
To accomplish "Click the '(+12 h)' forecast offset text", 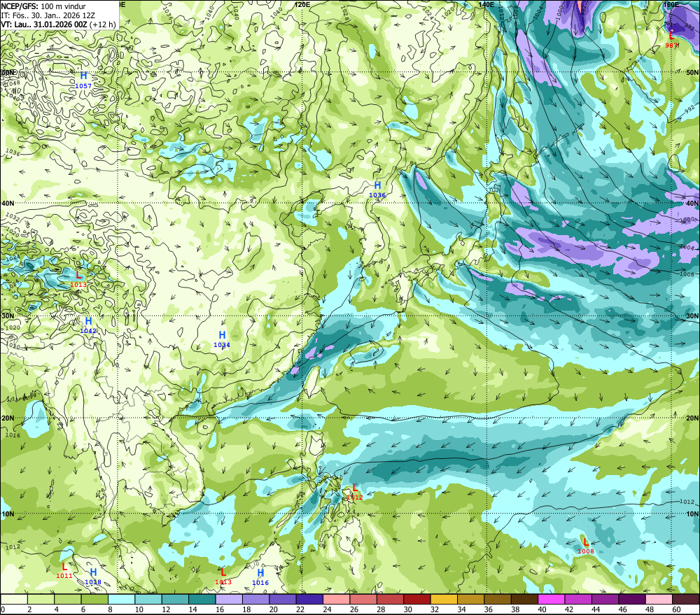I will pyautogui.click(x=103, y=24).
